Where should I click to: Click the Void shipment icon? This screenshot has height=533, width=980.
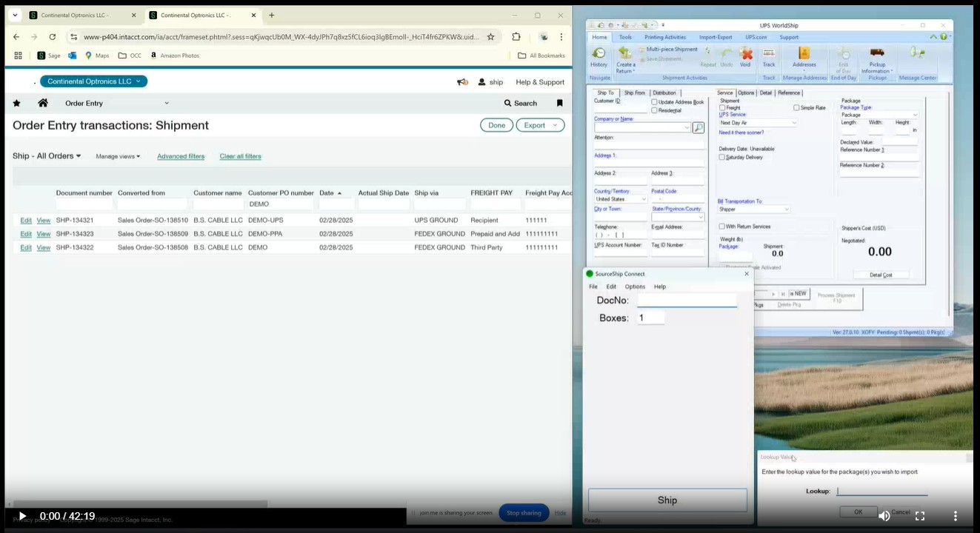point(745,56)
